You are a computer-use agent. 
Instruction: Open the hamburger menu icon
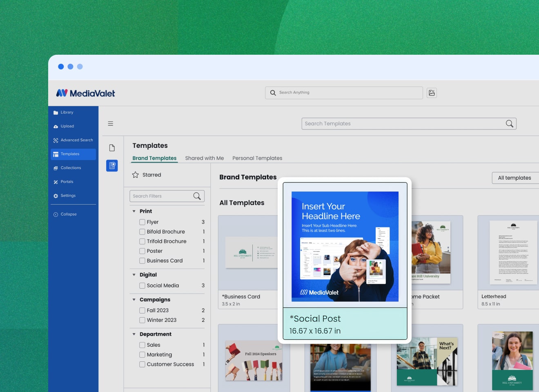[110, 124]
